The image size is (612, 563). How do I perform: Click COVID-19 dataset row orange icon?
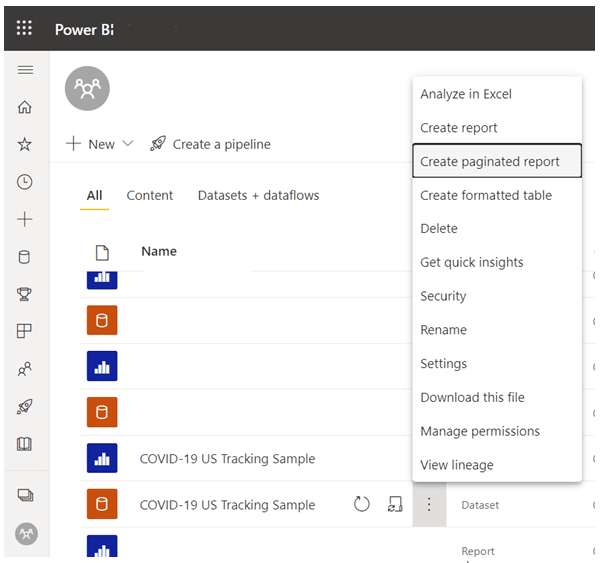[102, 504]
